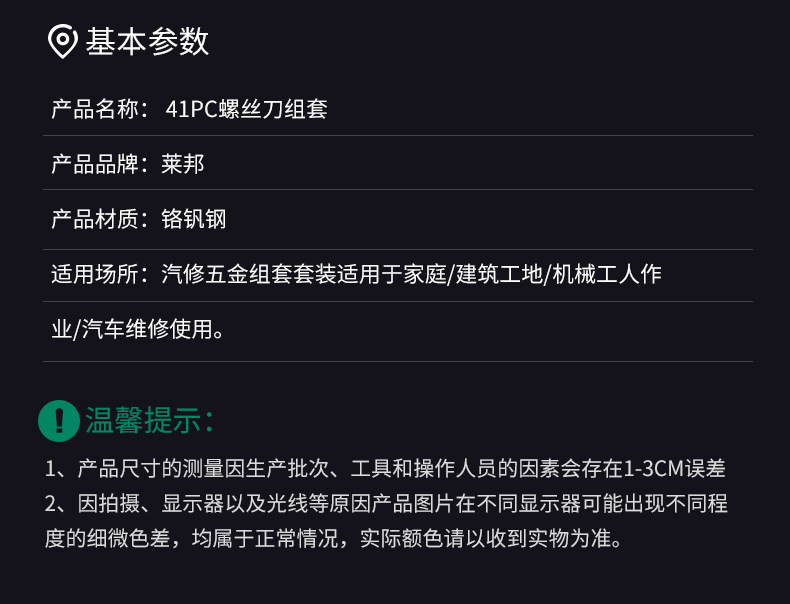The height and width of the screenshot is (604, 790).
Task: Click the 业/汽车维修使用 line
Action: pyautogui.click(x=137, y=329)
